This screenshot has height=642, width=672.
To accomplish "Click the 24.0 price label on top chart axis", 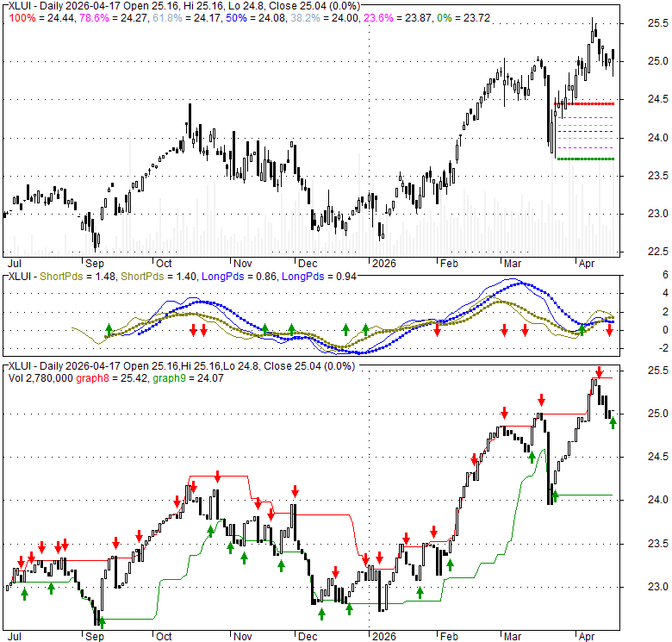I will [657, 138].
